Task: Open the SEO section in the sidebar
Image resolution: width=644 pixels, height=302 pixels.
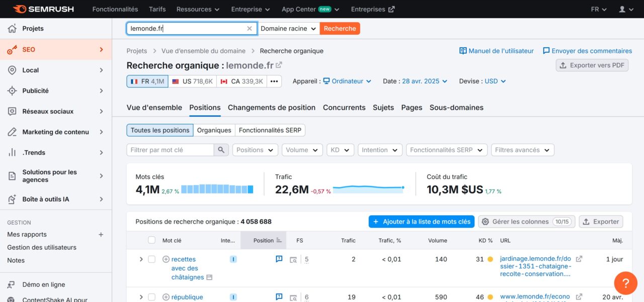Action: click(30, 49)
